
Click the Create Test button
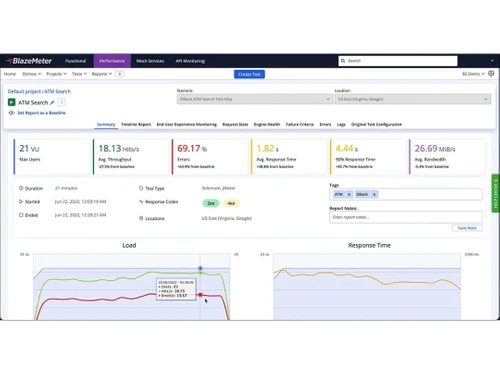click(249, 74)
